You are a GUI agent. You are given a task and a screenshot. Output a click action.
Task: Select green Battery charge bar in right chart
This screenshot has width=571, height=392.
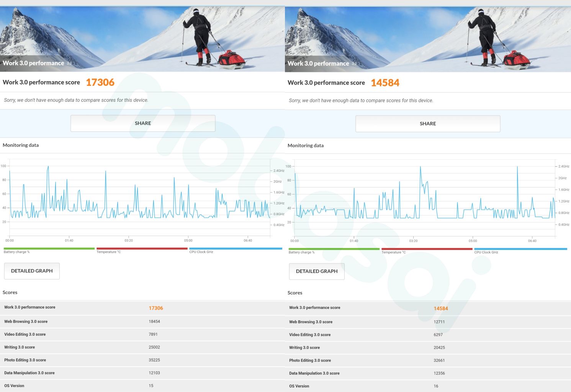334,250
